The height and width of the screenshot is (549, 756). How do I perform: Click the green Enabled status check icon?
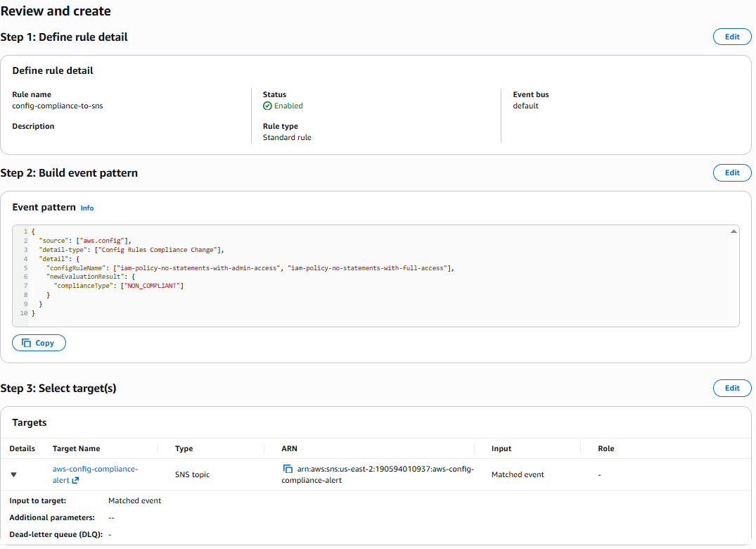click(x=267, y=106)
